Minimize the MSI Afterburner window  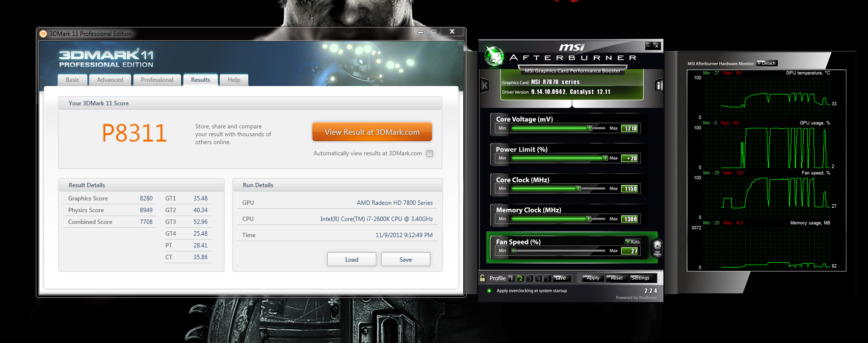tap(649, 46)
